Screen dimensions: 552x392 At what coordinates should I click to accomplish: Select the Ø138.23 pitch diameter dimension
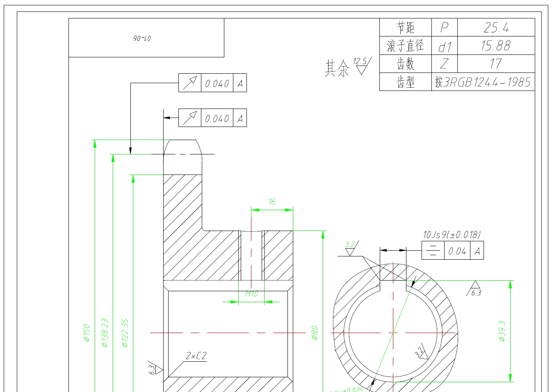(105, 333)
